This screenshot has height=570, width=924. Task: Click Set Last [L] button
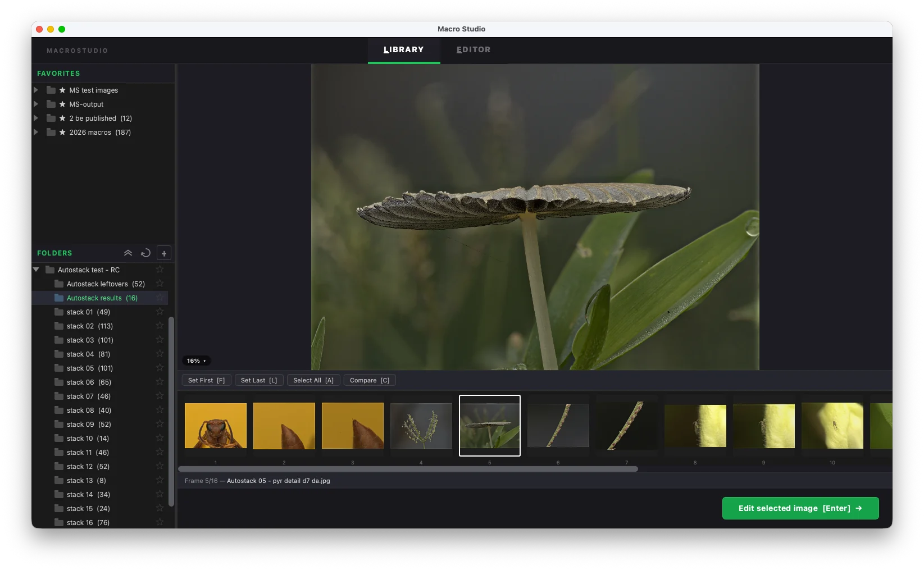coord(259,380)
